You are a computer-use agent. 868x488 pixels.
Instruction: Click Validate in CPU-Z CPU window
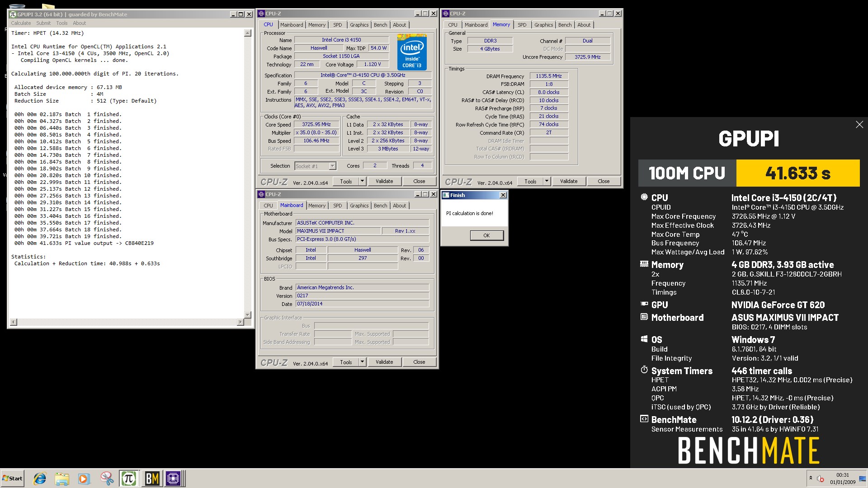click(x=384, y=181)
